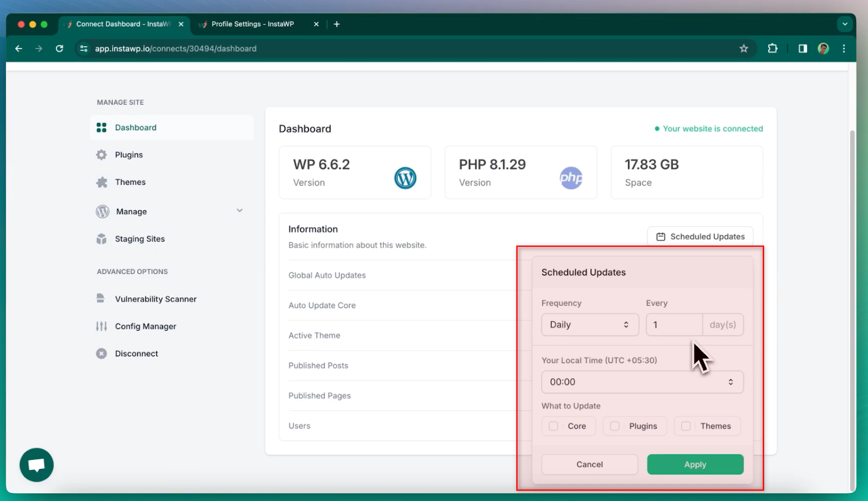
Task: Click the '17.83 GB' space value
Action: pyautogui.click(x=652, y=165)
